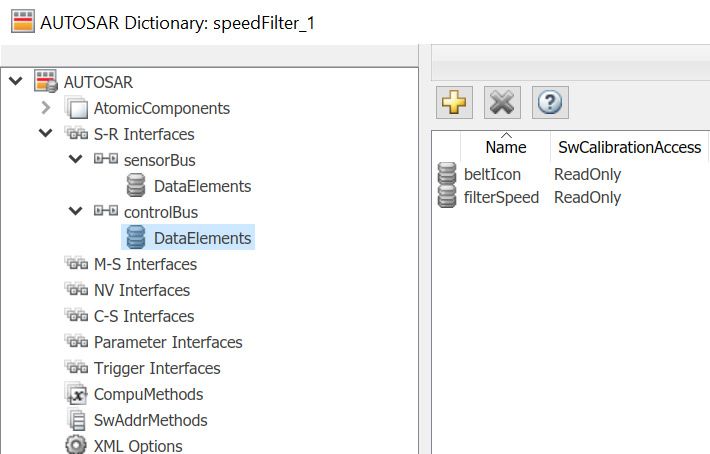The width and height of the screenshot is (710, 454).
Task: Collapse the S-R Interfaces node
Action: pos(46,134)
